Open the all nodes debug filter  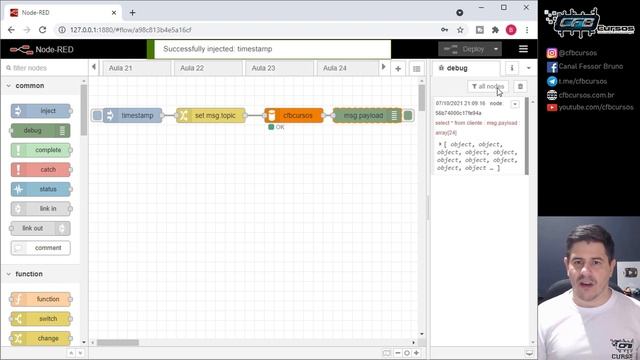488,87
